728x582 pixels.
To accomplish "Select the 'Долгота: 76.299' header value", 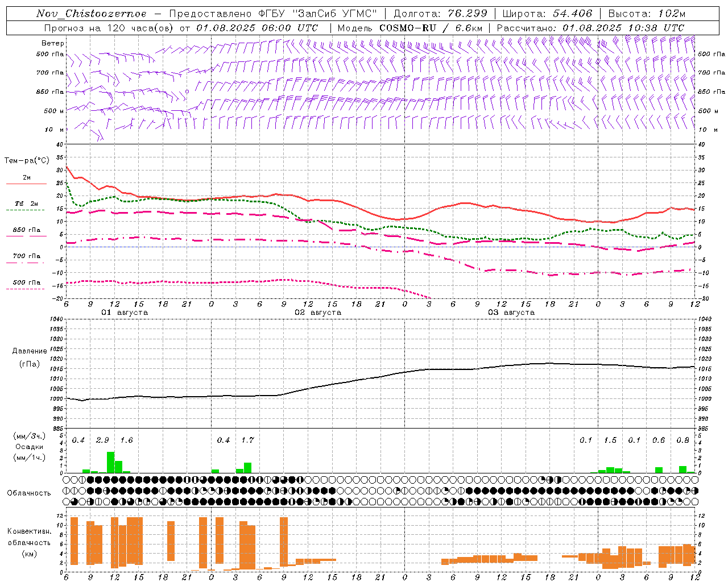I will click(440, 14).
